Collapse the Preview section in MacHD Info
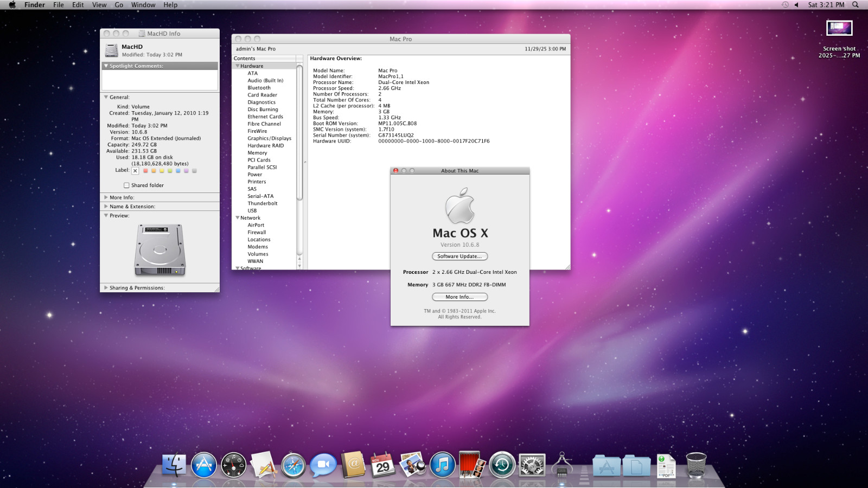The image size is (868, 488). click(106, 216)
